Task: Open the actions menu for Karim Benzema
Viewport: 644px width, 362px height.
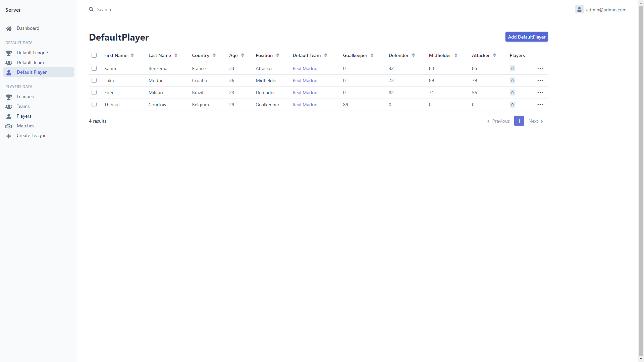Action: coord(540,68)
